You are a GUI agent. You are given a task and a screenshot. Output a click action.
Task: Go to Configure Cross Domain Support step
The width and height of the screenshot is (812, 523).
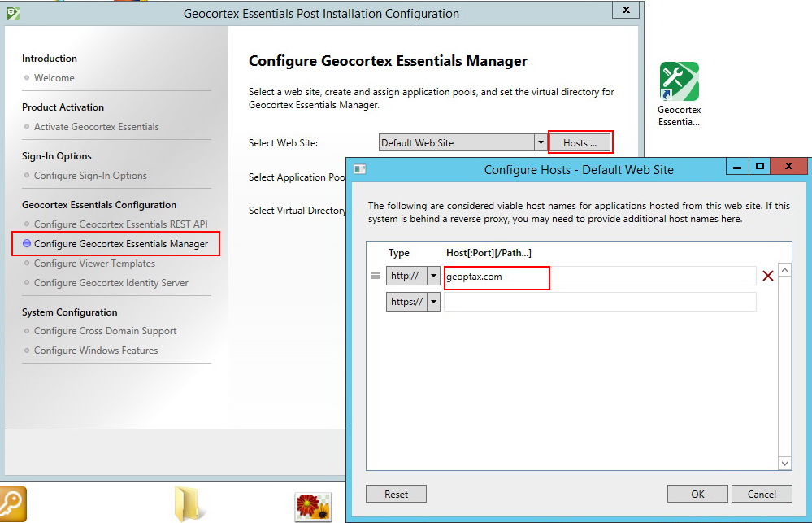105,331
